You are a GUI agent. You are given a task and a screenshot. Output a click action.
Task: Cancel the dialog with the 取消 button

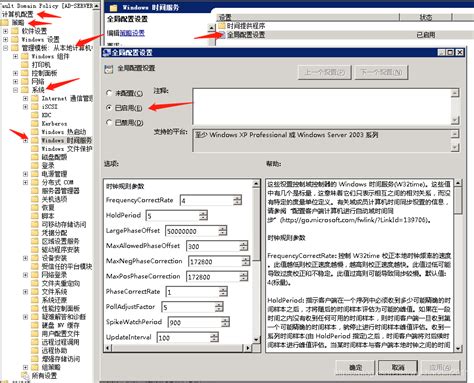pos(398,367)
